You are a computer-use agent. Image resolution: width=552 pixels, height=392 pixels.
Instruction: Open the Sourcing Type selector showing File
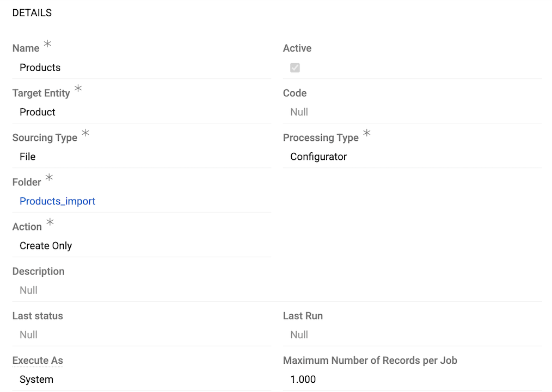click(x=27, y=157)
